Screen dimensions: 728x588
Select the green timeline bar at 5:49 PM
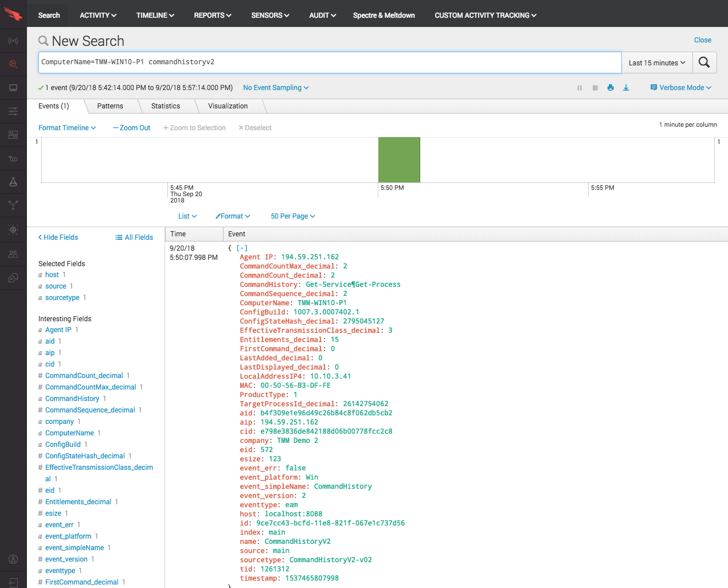coord(399,160)
